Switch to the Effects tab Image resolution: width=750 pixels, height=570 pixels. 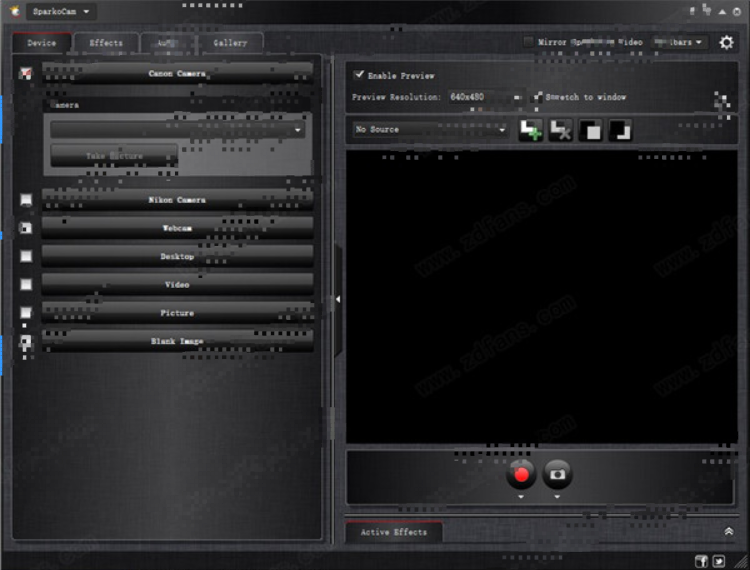tap(106, 43)
